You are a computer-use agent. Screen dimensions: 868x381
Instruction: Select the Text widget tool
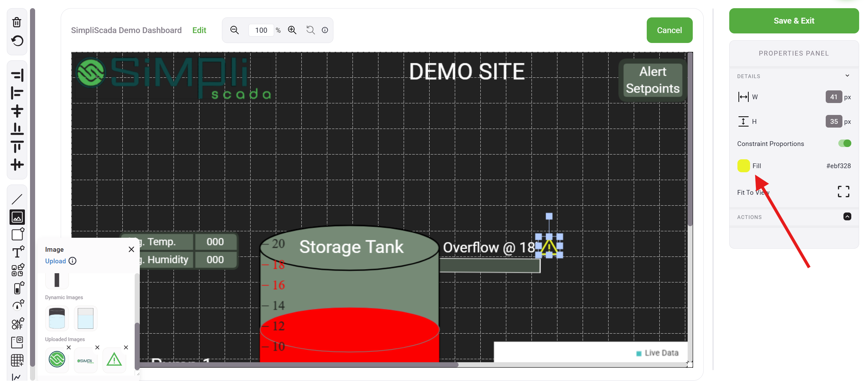point(17,252)
